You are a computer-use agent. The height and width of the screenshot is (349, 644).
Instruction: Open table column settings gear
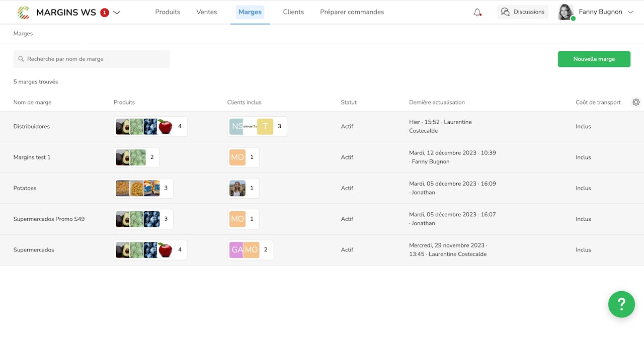tap(636, 102)
